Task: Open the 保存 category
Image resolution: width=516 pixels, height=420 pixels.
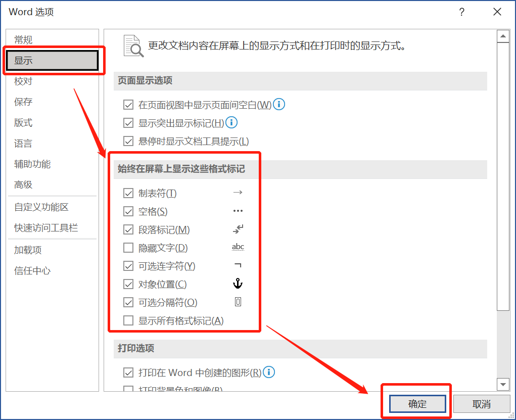Action: (53, 102)
